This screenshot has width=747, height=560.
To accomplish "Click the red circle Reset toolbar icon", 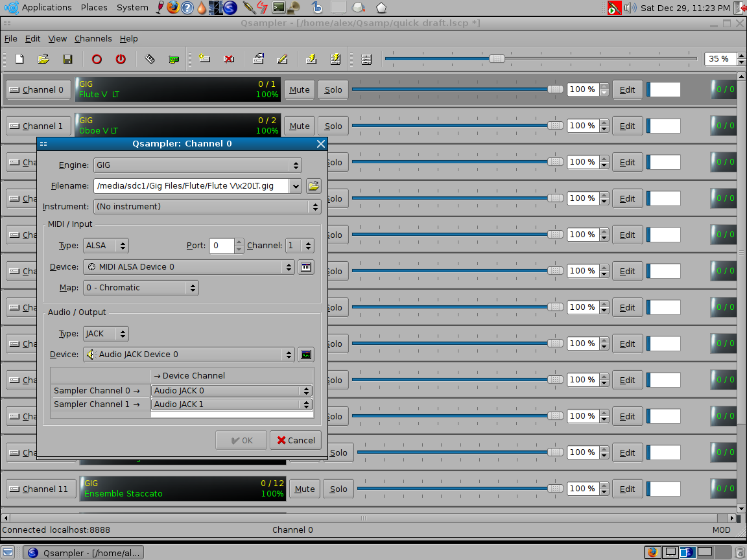I will point(97,59).
